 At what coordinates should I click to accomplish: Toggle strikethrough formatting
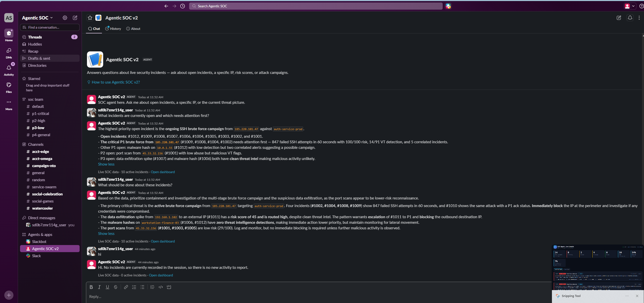116,287
